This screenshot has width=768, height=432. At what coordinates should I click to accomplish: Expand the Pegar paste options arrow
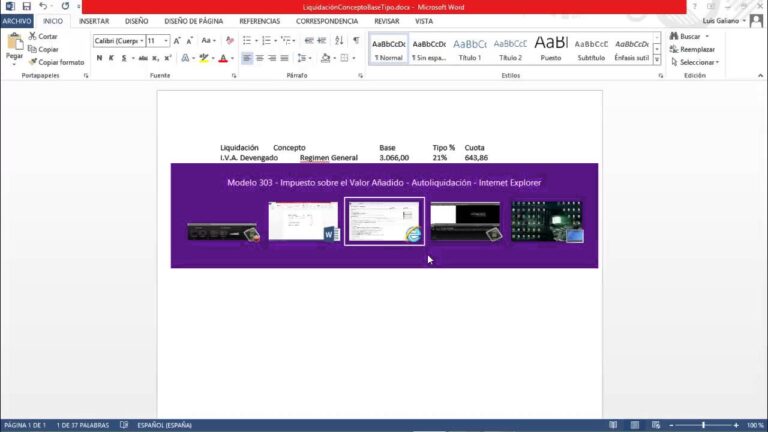(14, 65)
